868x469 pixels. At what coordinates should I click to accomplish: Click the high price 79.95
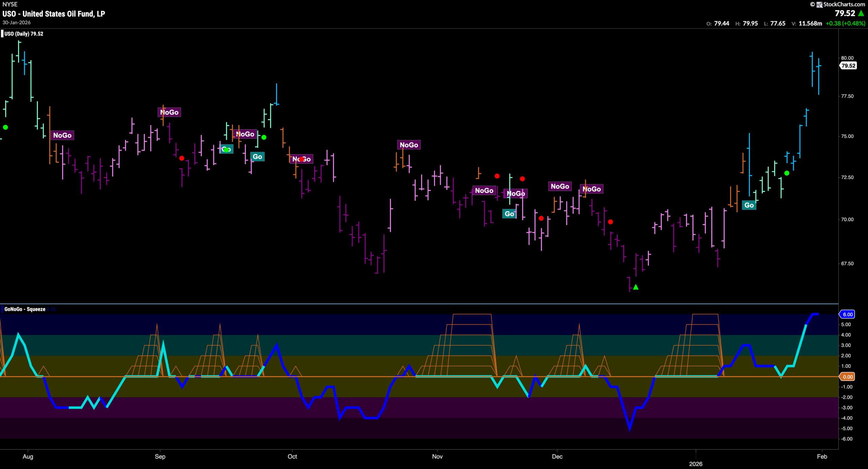pyautogui.click(x=750, y=23)
